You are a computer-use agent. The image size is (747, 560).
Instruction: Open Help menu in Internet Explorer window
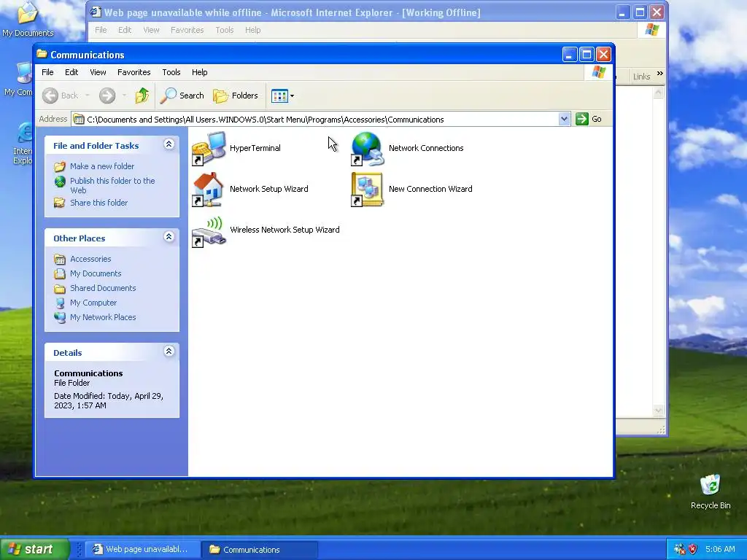253,30
